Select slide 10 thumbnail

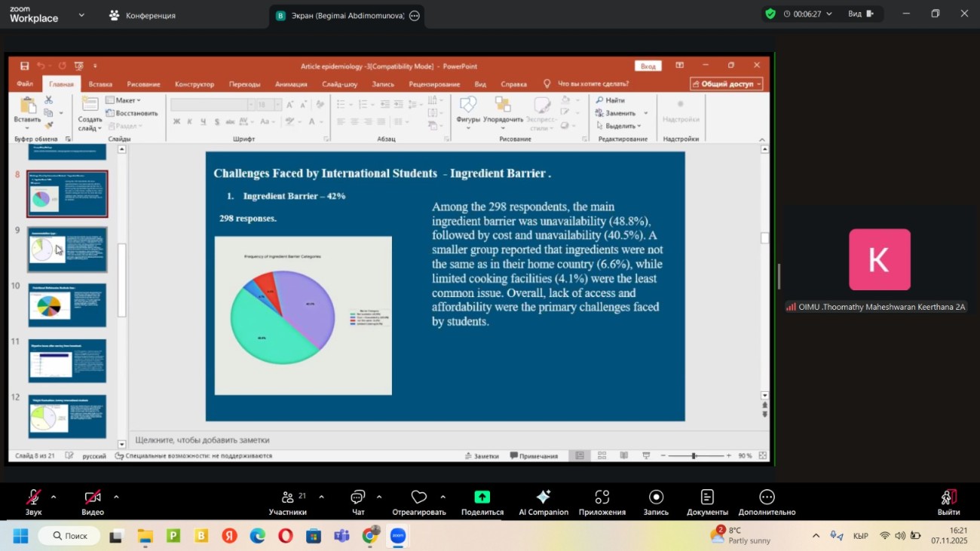(x=67, y=305)
